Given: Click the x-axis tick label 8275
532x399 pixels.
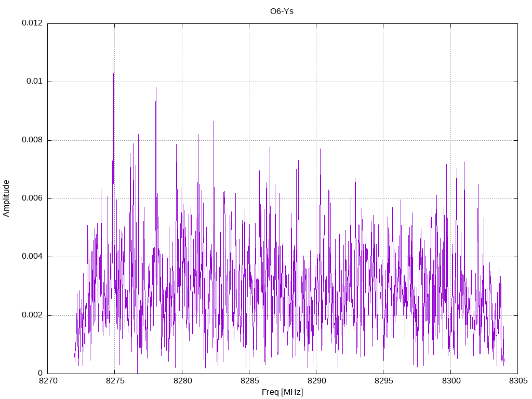Looking at the screenshot, I should (x=115, y=381).
